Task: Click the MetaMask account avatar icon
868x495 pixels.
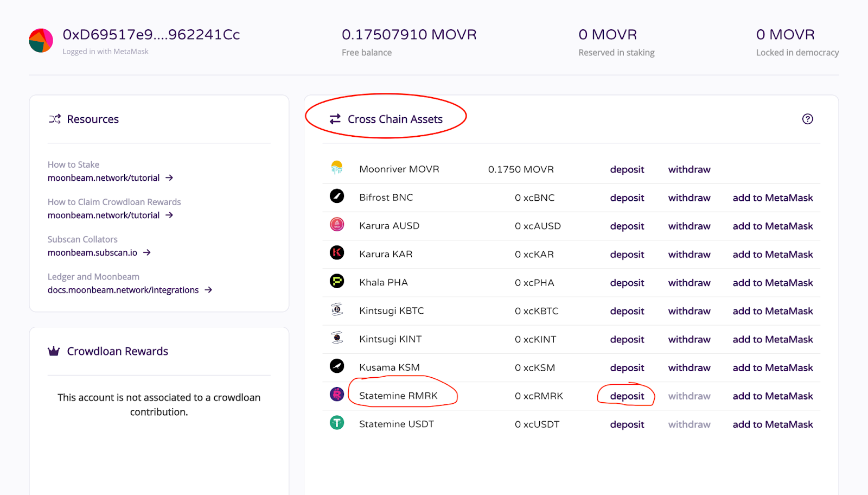Action: 41,41
